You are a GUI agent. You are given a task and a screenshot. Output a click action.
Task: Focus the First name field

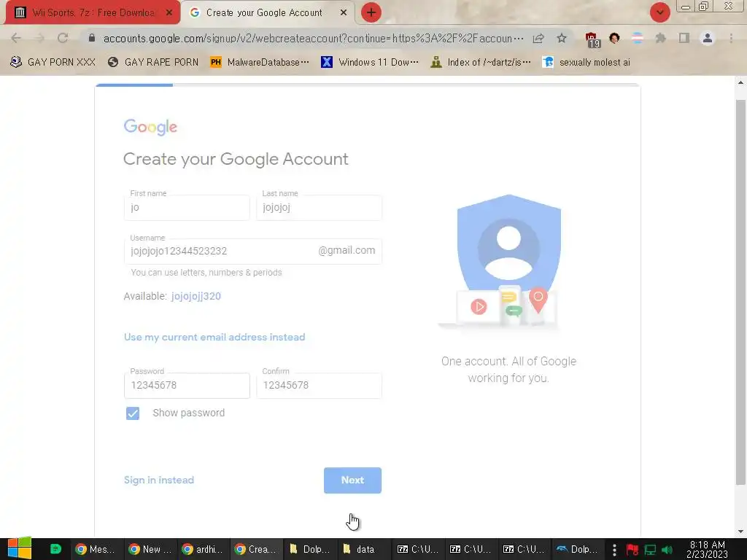point(187,207)
